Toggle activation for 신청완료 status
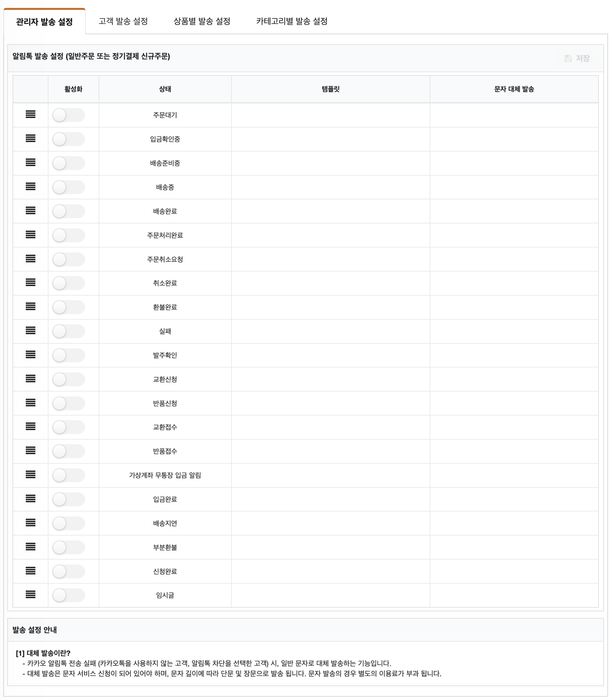The width and height of the screenshot is (612, 700). 69,571
